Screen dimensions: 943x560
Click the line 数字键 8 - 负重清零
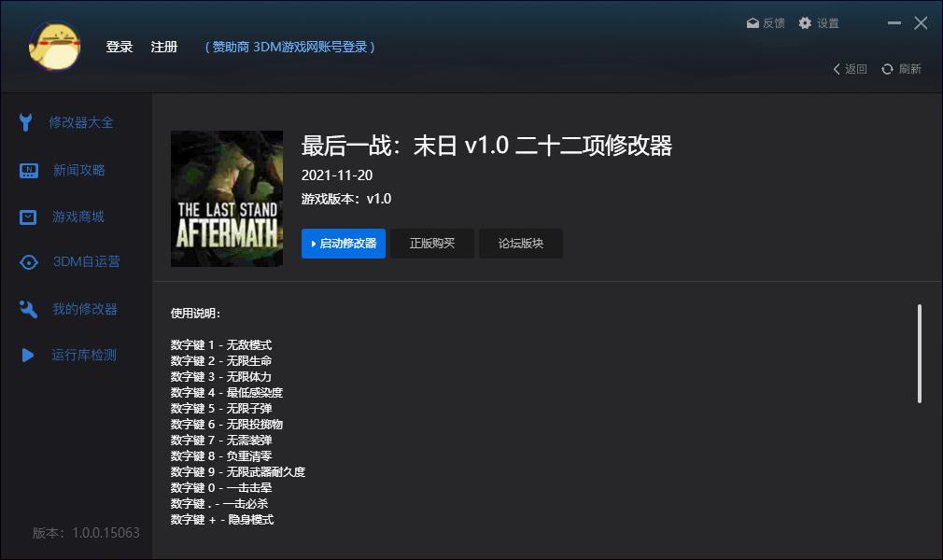click(x=221, y=456)
